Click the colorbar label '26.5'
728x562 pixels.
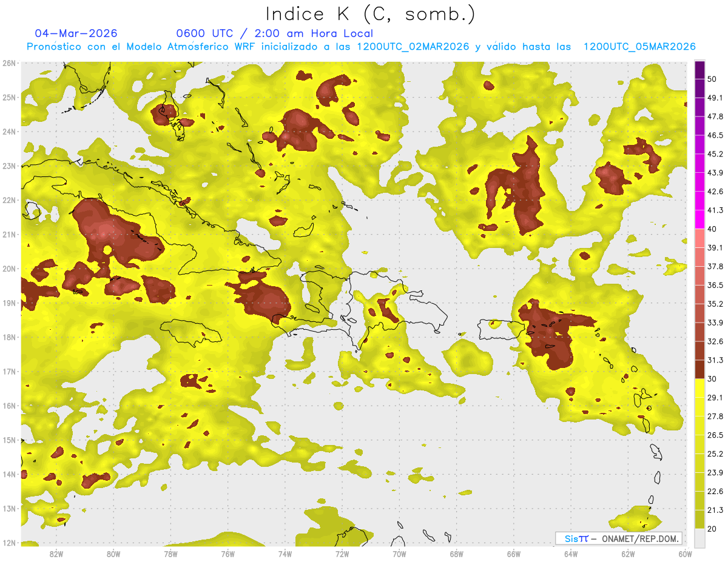click(715, 435)
